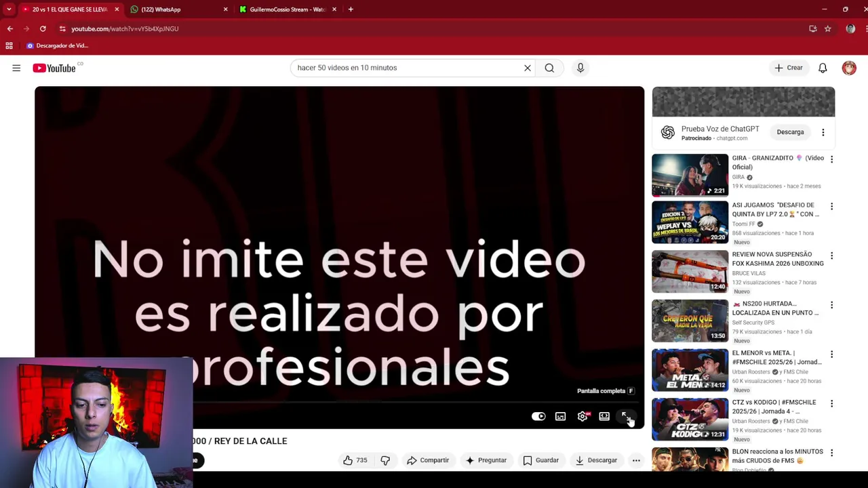Run search with the magnifier button
Screen dimensions: 868x488
point(549,68)
